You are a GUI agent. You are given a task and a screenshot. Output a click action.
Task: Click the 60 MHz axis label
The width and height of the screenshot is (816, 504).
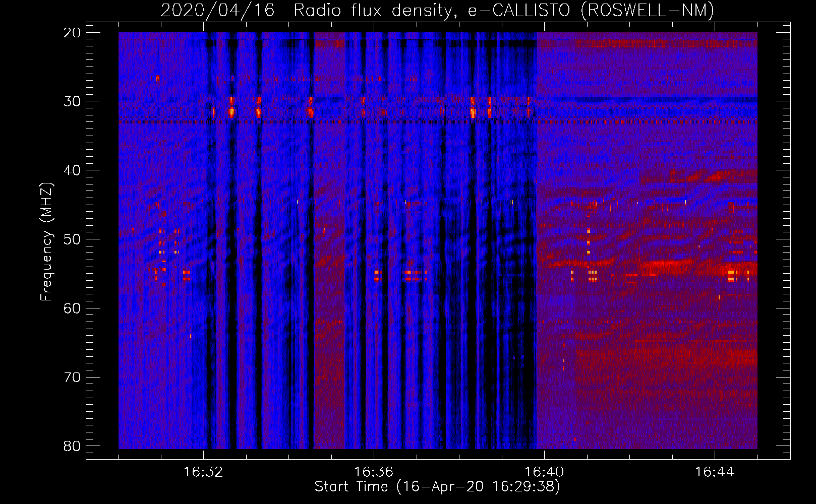(73, 308)
